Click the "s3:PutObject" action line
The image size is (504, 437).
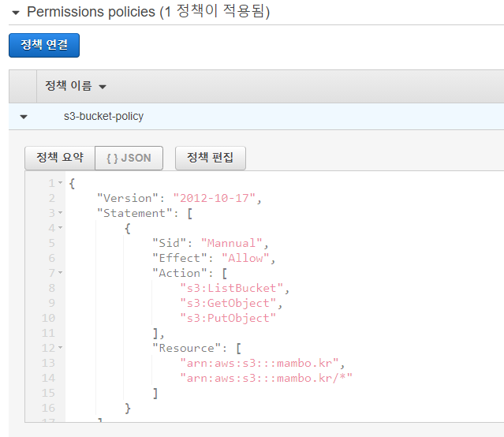pos(229,318)
